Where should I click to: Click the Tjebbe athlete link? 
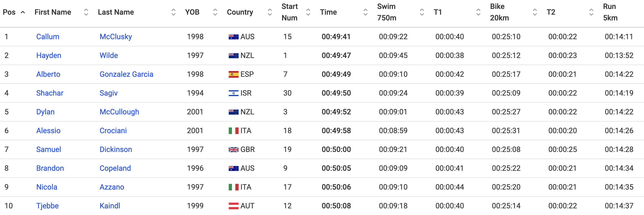[x=47, y=206]
